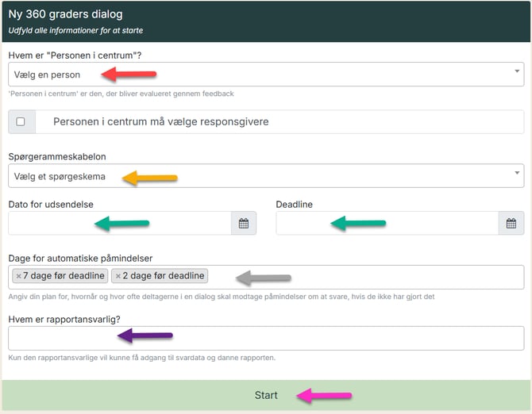This screenshot has height=414, width=532.
Task: Open calendar picker for Deadline
Action: point(511,224)
